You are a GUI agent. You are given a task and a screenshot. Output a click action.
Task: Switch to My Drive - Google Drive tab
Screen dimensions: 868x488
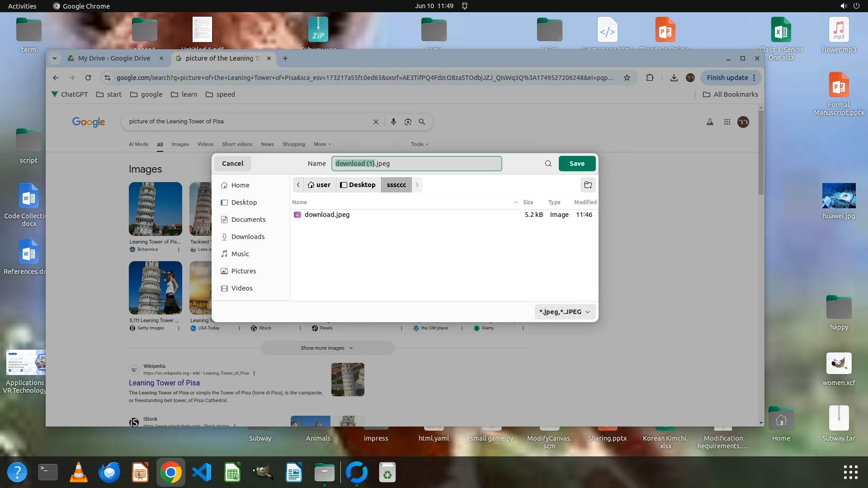point(114,58)
